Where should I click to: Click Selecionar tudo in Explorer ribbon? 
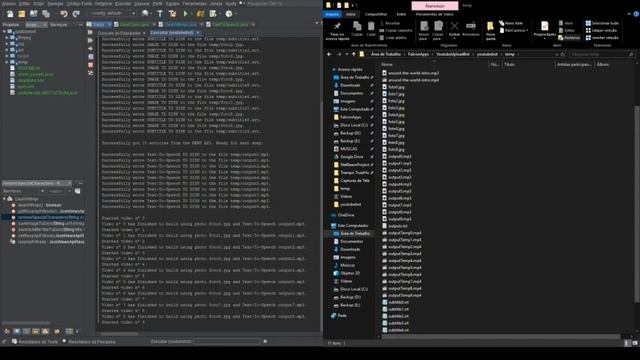tap(602, 23)
